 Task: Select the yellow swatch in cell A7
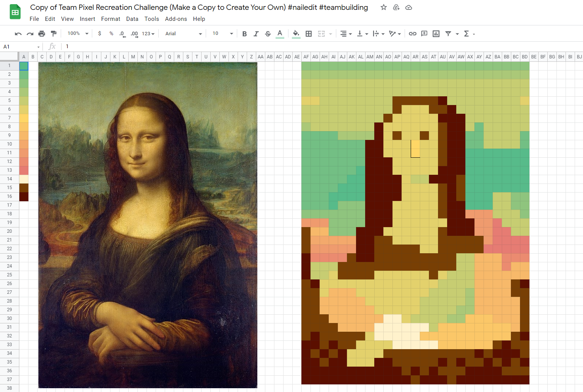(24, 118)
